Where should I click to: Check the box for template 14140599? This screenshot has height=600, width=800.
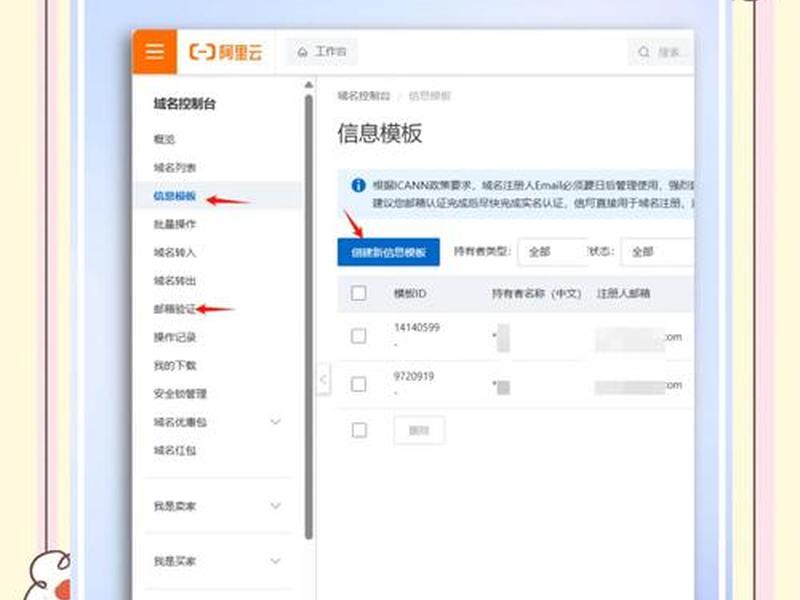[x=359, y=336]
